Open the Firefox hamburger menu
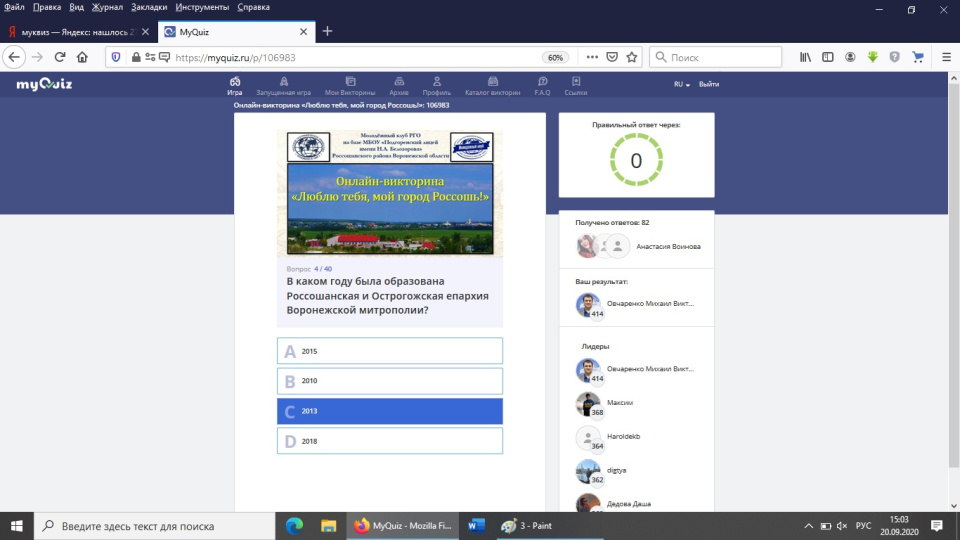This screenshot has width=960, height=540. pos(946,57)
